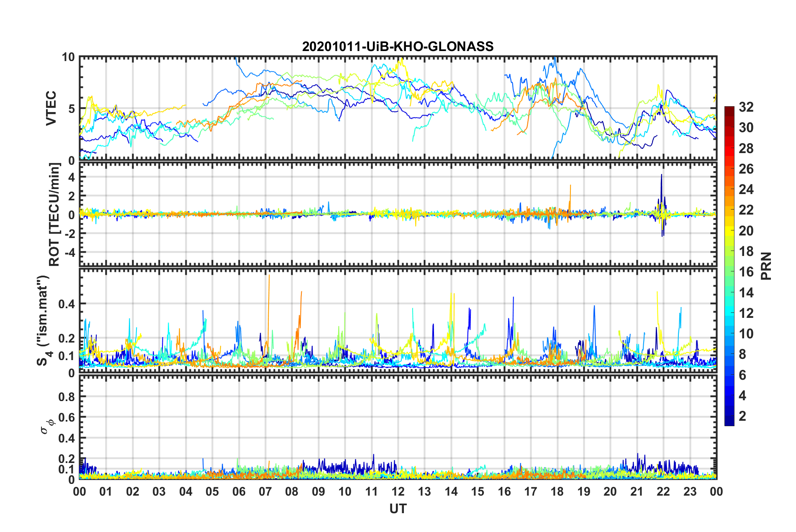Click the 2 tick on the PRN colorbar

tap(742, 416)
